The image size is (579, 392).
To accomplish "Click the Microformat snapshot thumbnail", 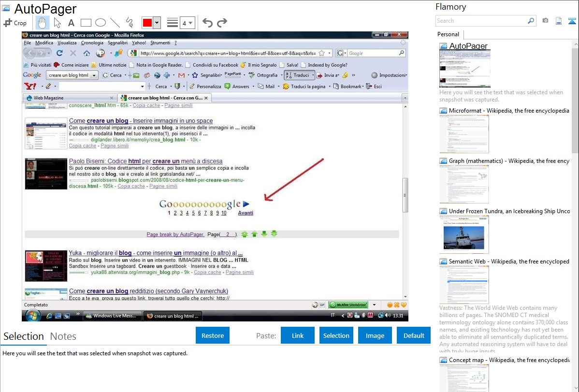I will click(x=464, y=134).
